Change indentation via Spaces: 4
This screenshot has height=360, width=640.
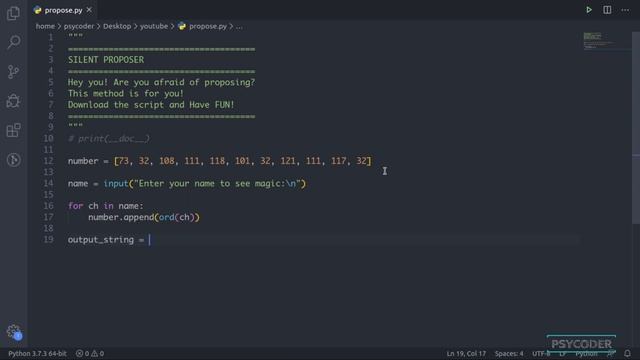coord(509,353)
